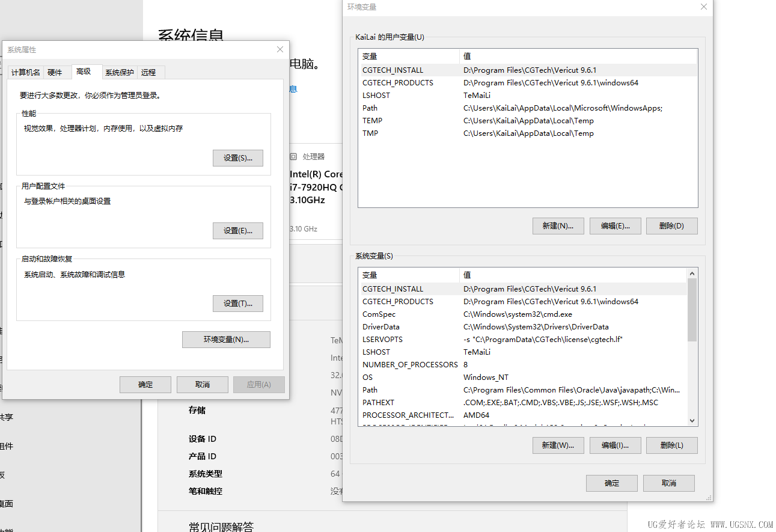Open performance 设置(S) button

[237, 158]
